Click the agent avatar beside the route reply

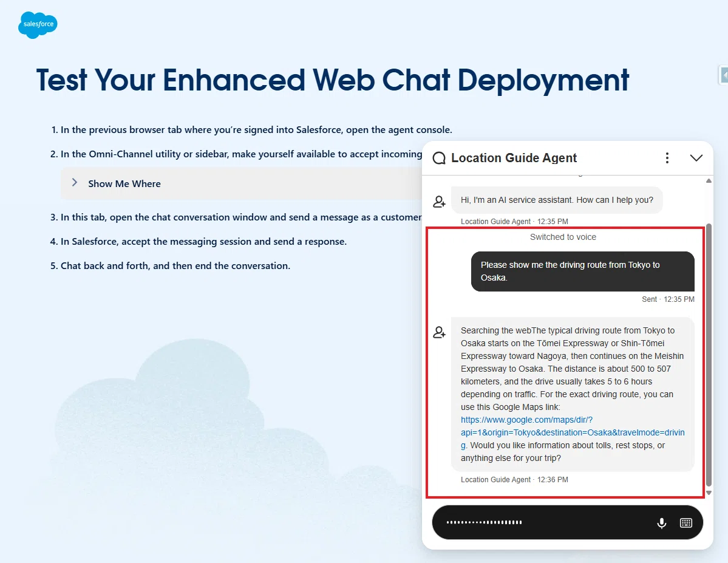coord(439,332)
